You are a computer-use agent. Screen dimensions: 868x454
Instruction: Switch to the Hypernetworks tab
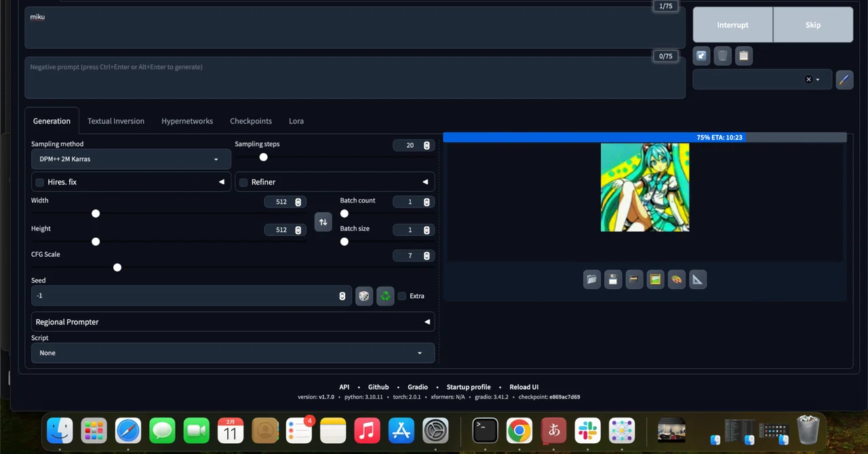[x=187, y=121]
